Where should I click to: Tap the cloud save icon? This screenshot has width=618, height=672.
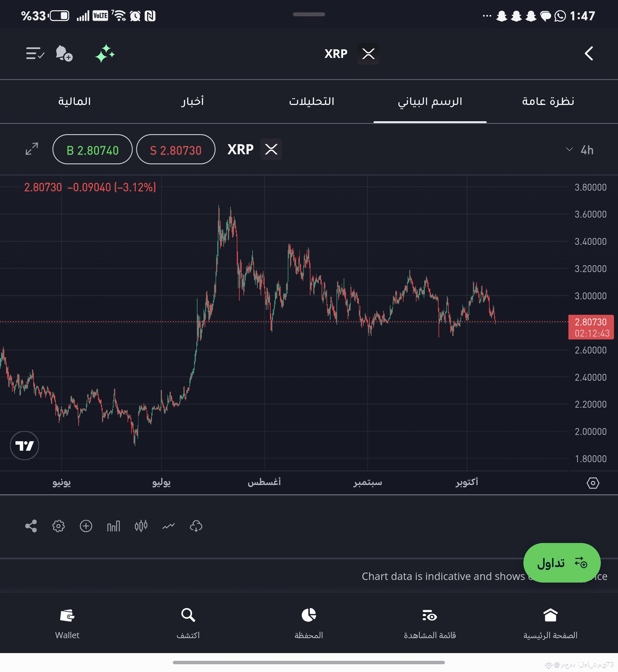point(196,526)
